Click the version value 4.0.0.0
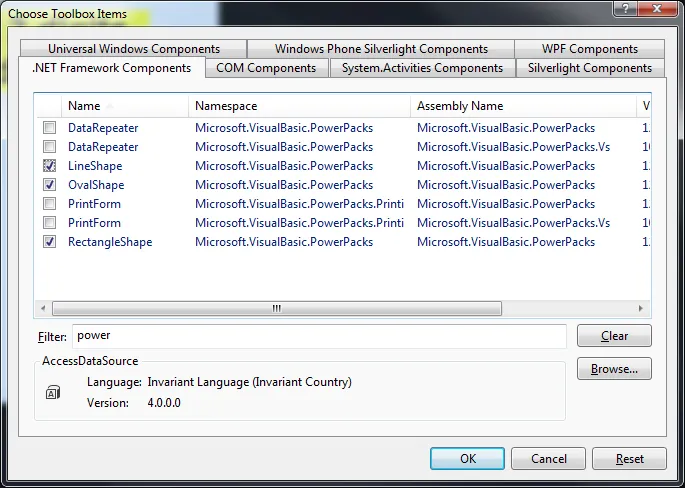 [164, 403]
